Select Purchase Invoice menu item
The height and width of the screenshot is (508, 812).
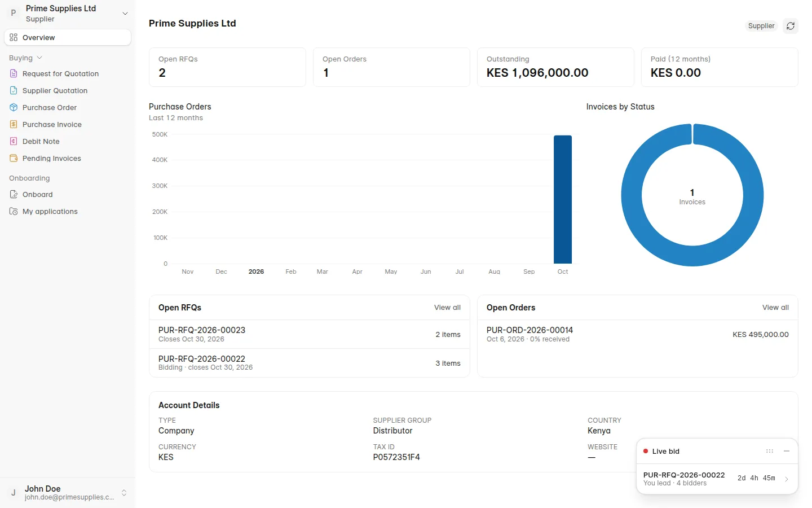tap(68, 124)
